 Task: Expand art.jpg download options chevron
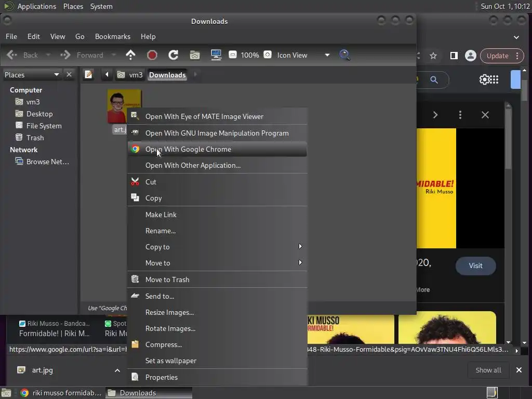[117, 370]
